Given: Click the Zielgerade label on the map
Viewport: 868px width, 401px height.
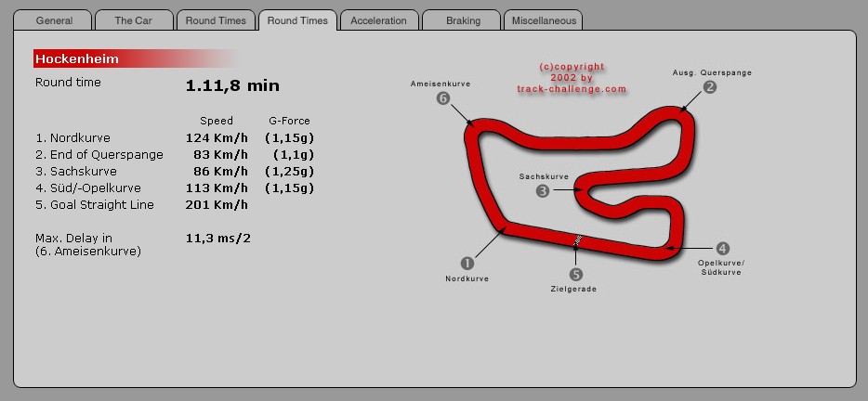Looking at the screenshot, I should [573, 289].
